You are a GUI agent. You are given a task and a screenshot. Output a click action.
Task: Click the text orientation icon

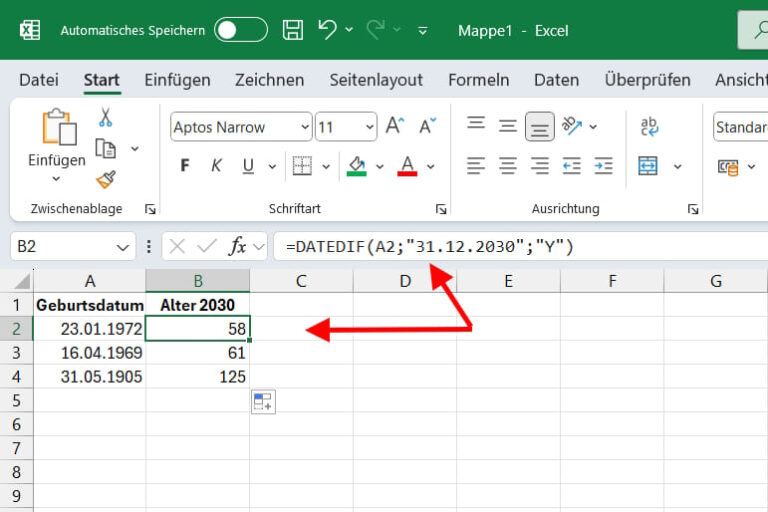point(572,126)
